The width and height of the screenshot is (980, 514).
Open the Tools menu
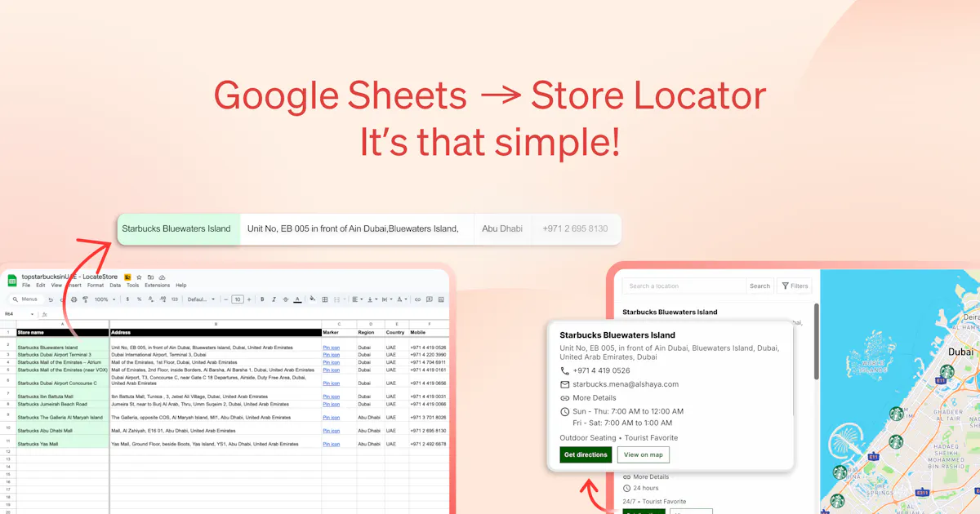(132, 286)
